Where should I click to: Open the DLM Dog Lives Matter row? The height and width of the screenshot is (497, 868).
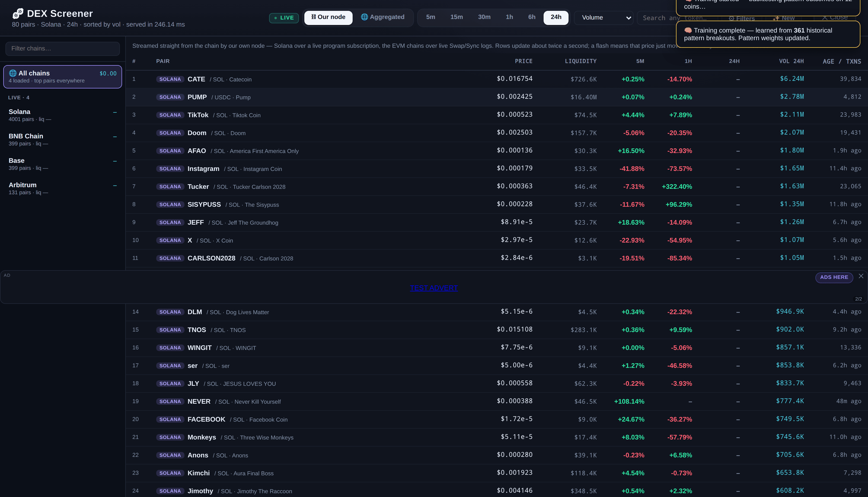(x=496, y=312)
